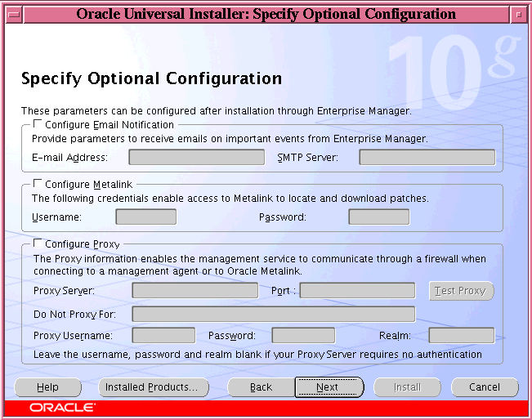Click the Proxy Username field
Screen dimensions: 532x420
click(x=163, y=336)
